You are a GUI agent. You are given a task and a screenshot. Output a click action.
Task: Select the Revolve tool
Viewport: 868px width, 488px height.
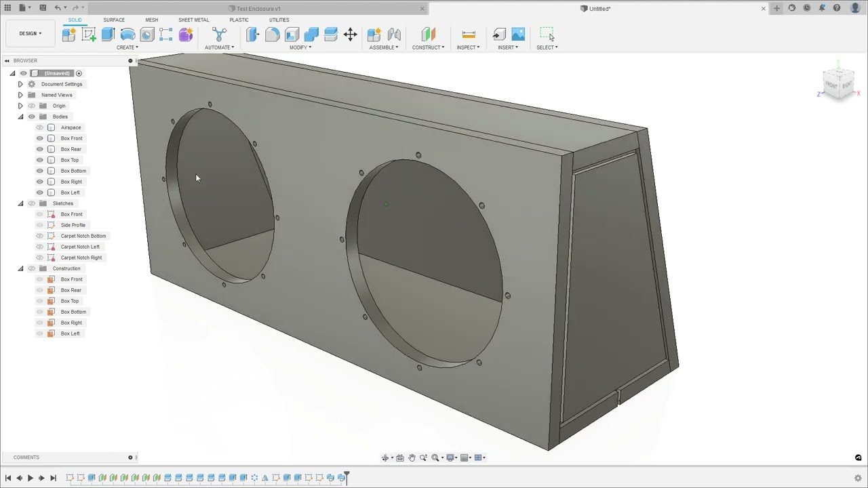(127, 35)
